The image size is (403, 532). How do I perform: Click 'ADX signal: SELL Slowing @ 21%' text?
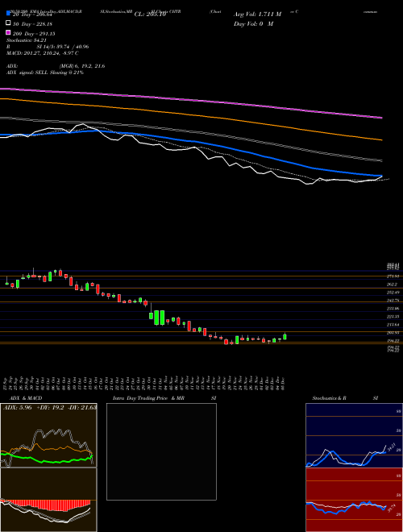(x=45, y=73)
